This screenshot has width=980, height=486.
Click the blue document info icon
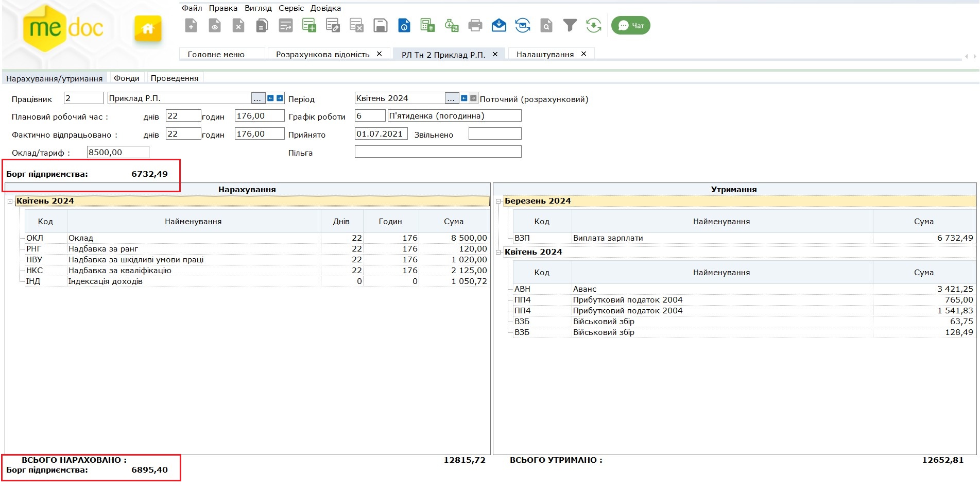coord(404,25)
